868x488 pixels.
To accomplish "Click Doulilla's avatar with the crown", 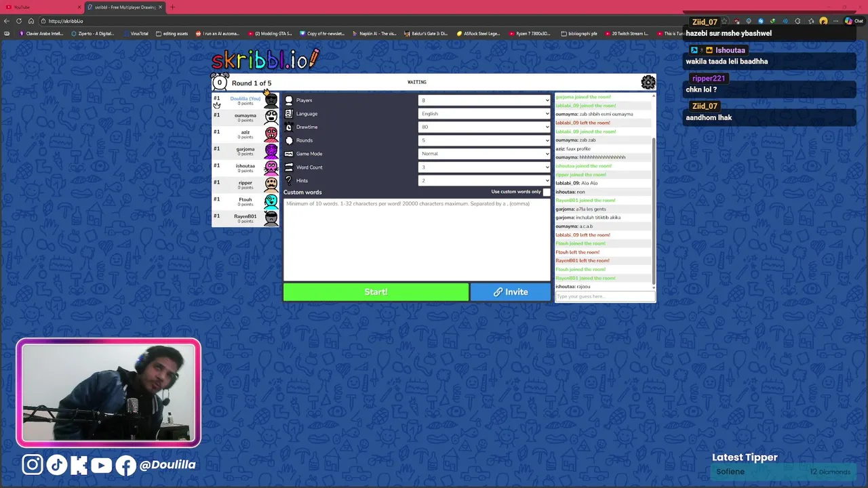I will tap(271, 100).
